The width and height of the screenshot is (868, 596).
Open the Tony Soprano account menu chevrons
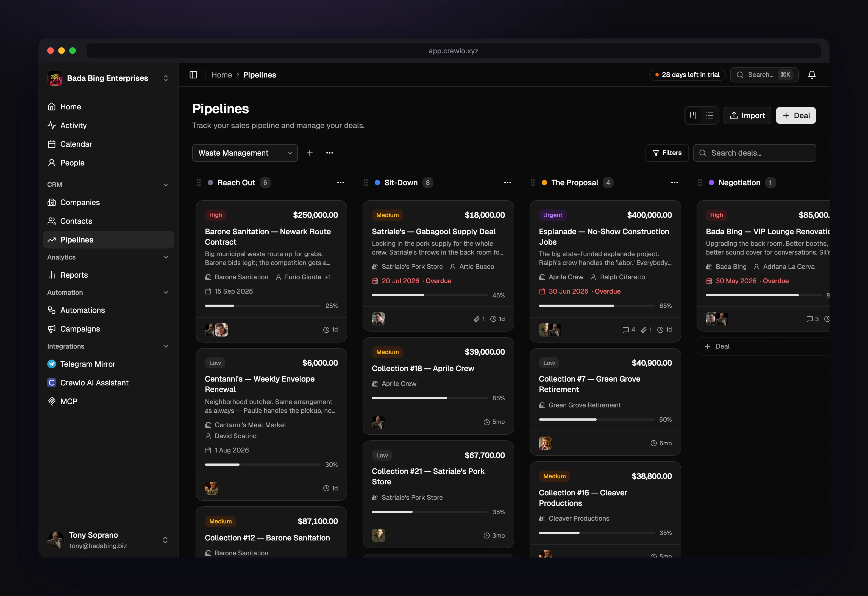(x=165, y=540)
